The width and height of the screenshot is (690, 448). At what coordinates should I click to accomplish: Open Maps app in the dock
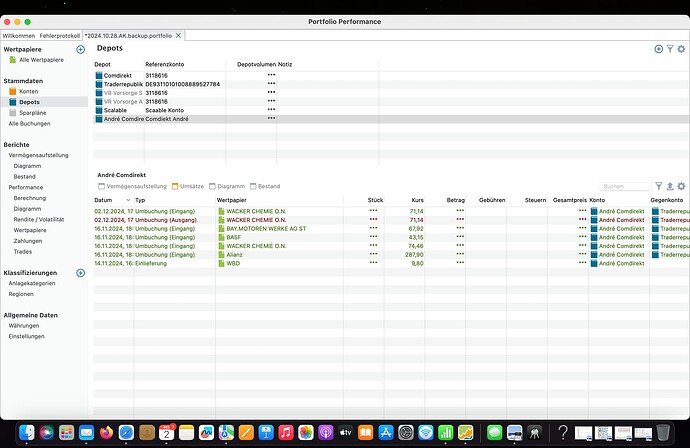click(x=226, y=433)
